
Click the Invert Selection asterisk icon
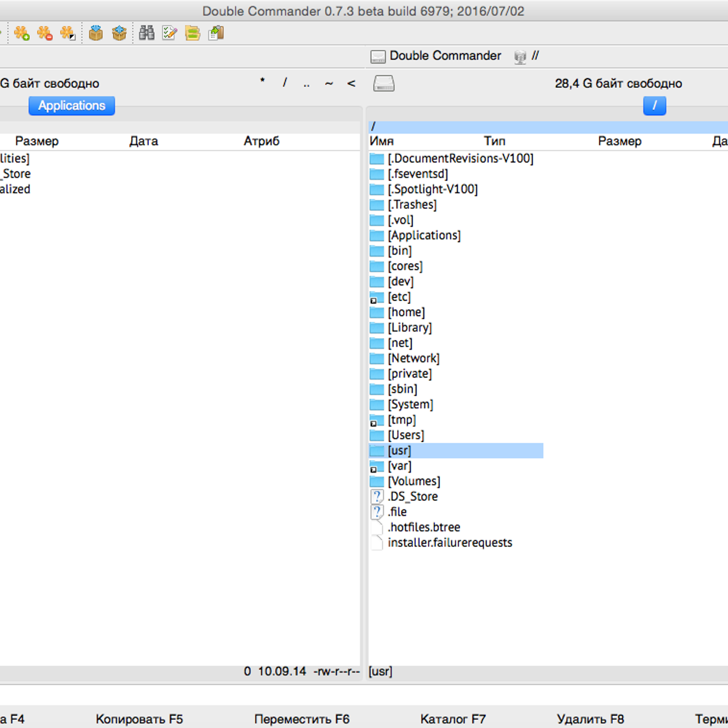pos(68,33)
